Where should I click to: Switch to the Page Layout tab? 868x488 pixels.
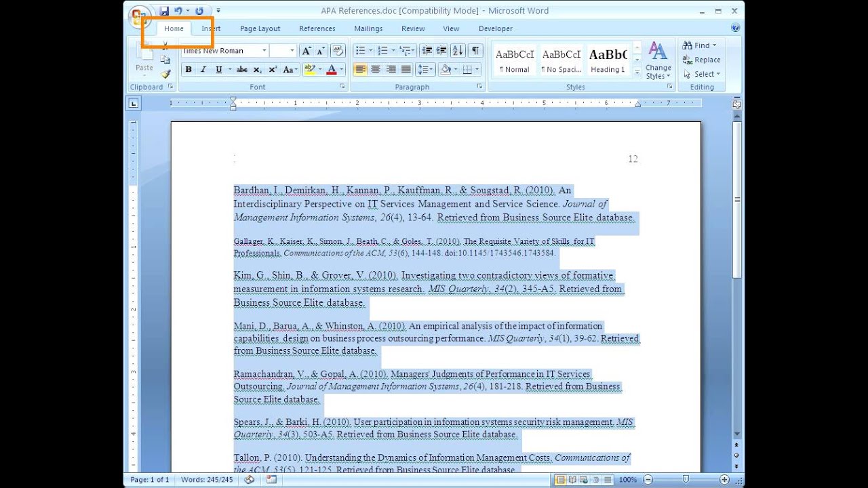click(x=260, y=28)
